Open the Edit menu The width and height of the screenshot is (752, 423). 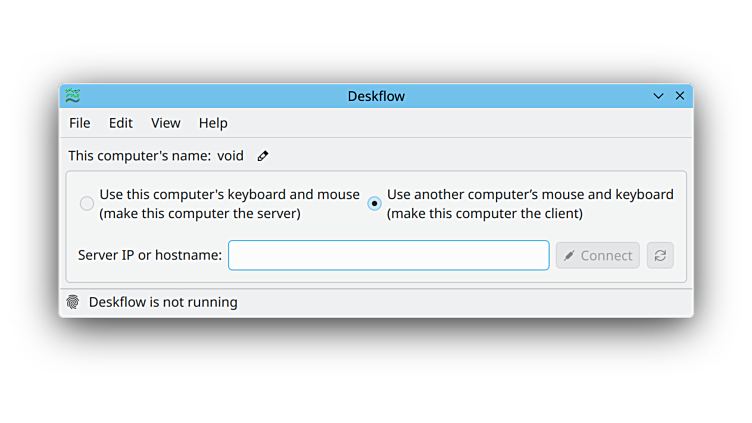tap(121, 123)
